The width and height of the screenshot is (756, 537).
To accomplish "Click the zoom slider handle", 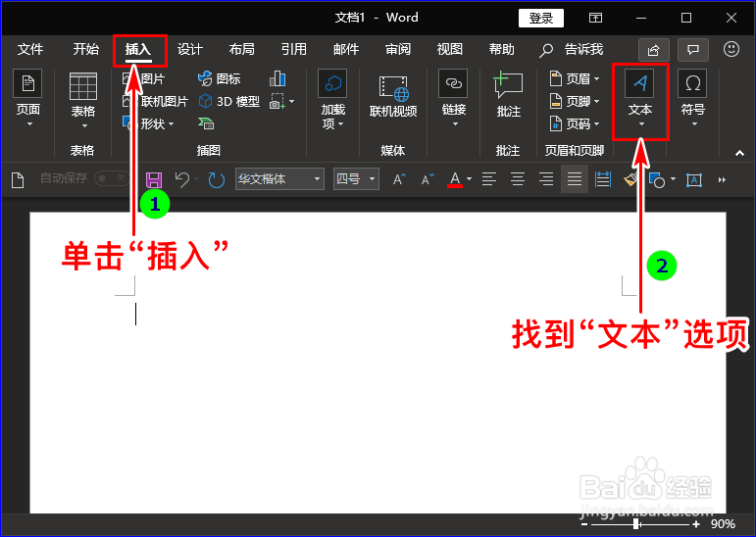I will [637, 524].
